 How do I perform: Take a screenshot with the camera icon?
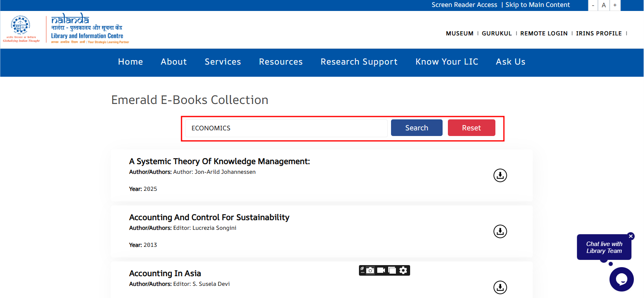click(370, 270)
